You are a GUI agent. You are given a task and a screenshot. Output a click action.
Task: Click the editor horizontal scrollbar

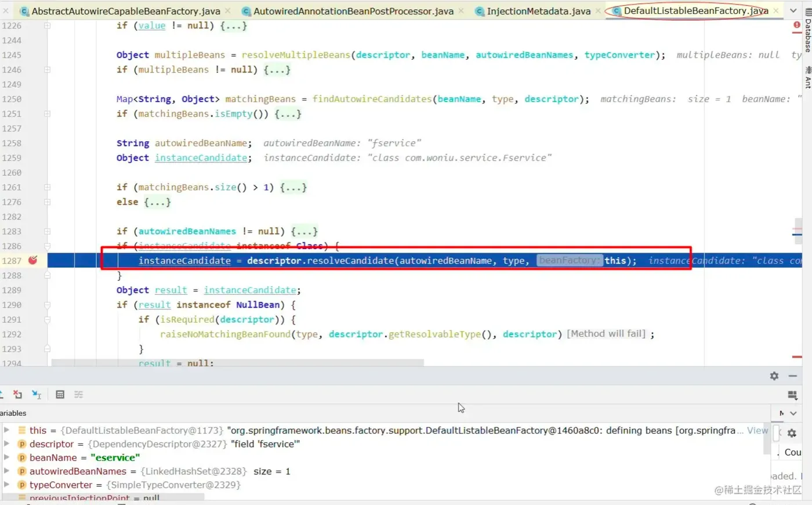[238, 363]
